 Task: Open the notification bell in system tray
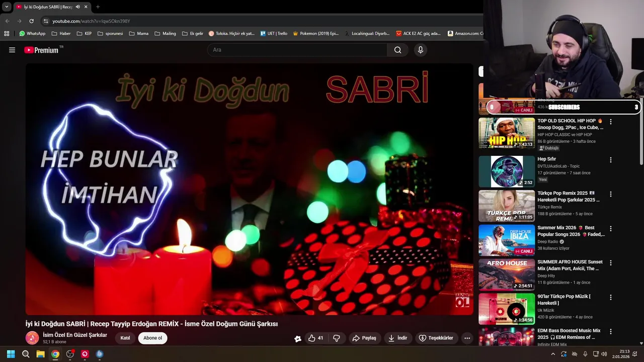tap(635, 354)
